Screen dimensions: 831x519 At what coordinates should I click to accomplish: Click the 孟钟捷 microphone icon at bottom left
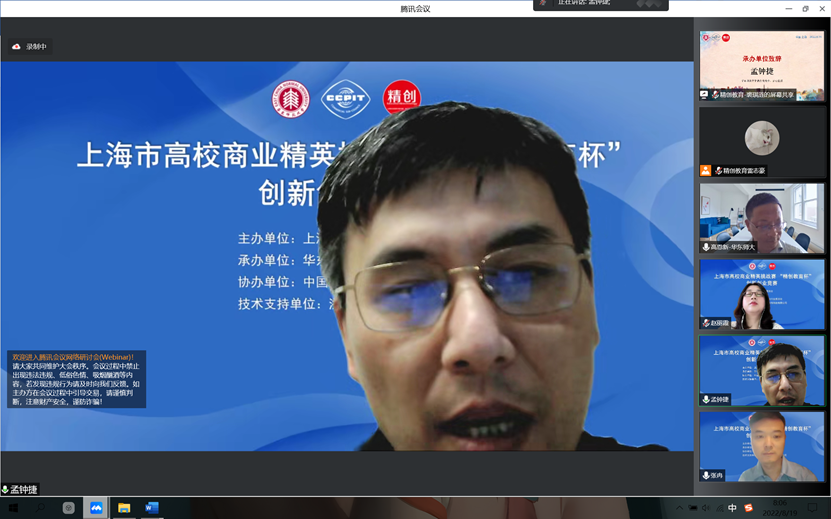6,490
